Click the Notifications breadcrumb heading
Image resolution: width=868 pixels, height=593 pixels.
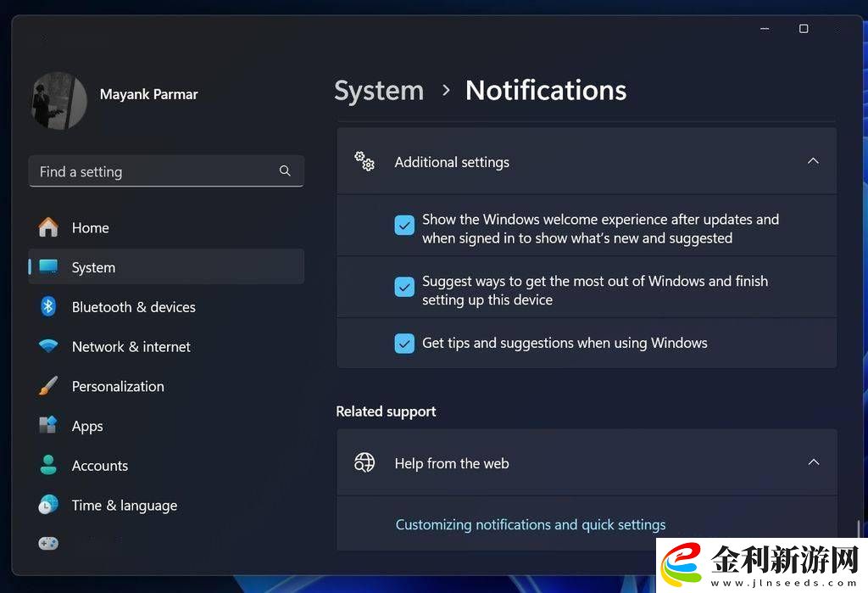(545, 90)
